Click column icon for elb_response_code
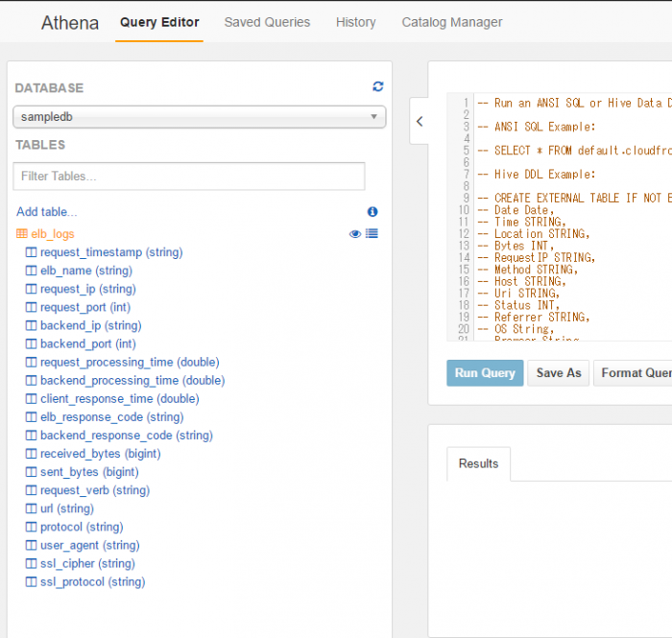Viewport: 672px width, 638px height. 31,417
